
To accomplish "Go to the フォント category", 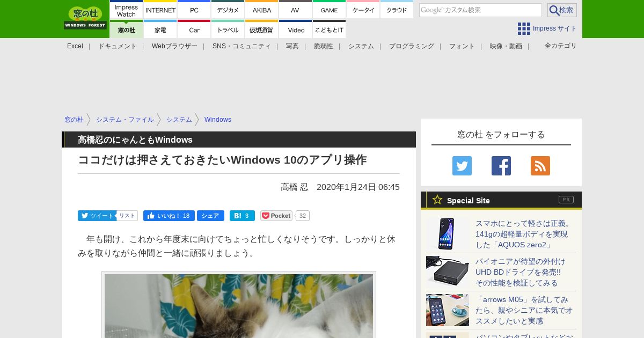I will pos(462,46).
